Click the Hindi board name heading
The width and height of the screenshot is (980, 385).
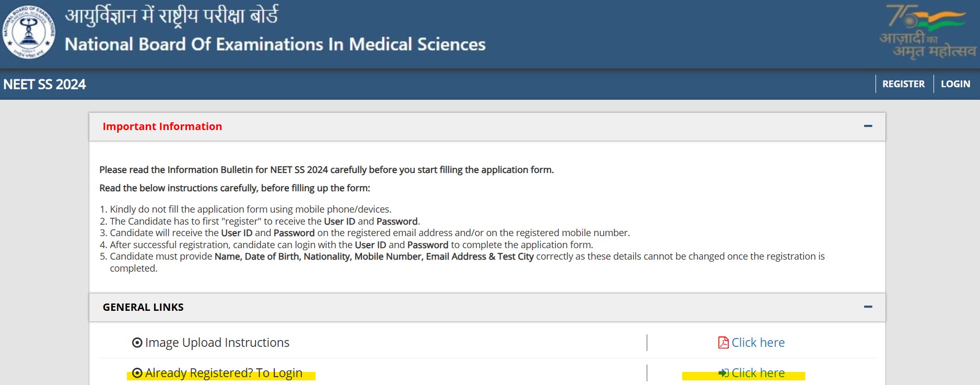(x=171, y=16)
